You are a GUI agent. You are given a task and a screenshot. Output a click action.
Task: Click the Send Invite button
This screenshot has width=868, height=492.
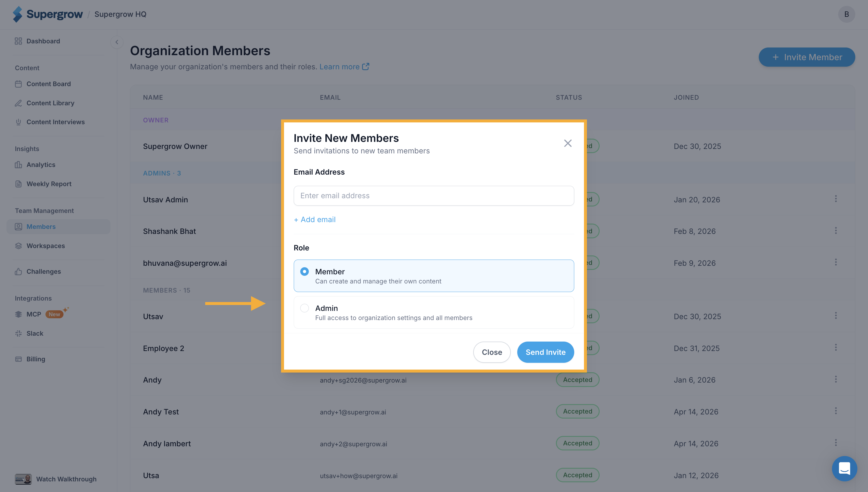545,352
